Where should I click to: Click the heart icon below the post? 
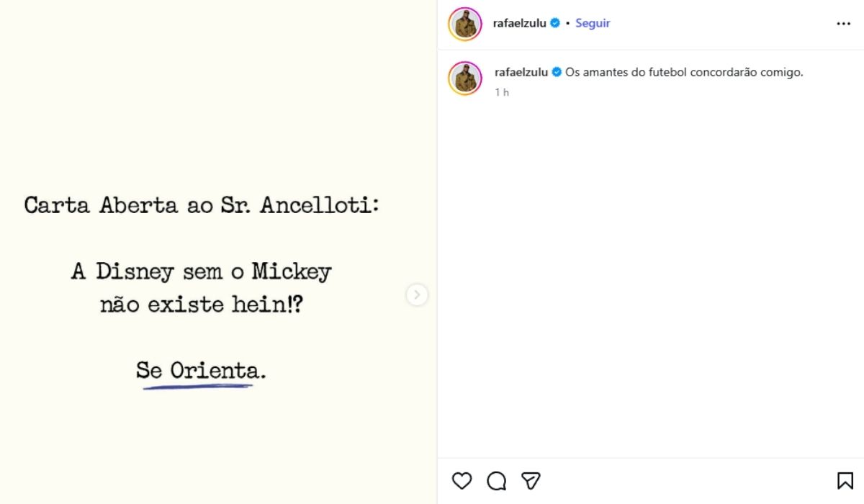click(x=462, y=480)
